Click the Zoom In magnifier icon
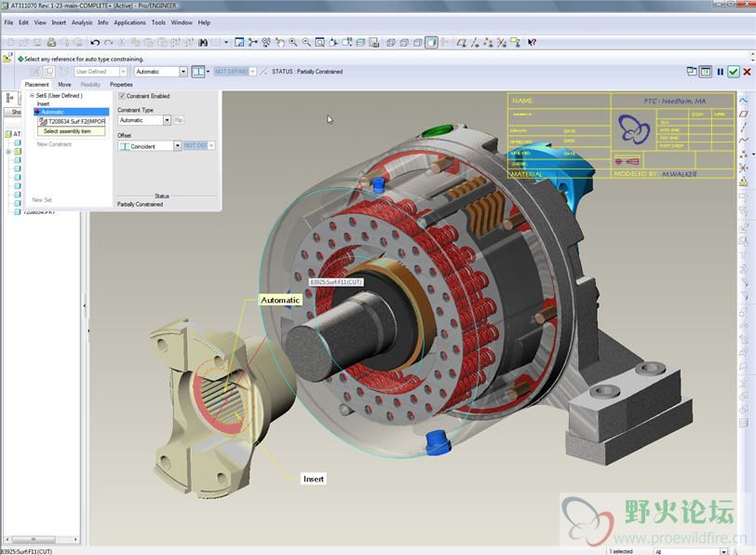The width and height of the screenshot is (756, 555). coord(292,43)
